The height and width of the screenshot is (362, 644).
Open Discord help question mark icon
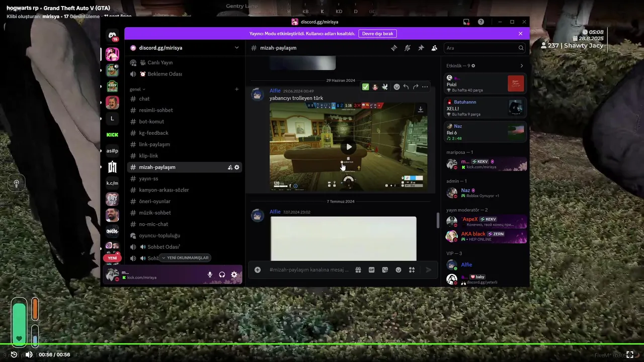click(481, 22)
